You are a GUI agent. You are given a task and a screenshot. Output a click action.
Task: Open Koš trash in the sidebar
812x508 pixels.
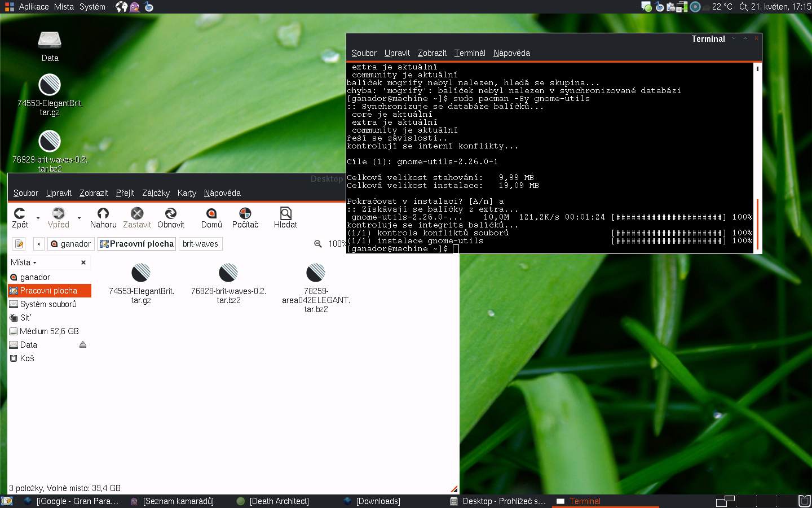[50, 358]
